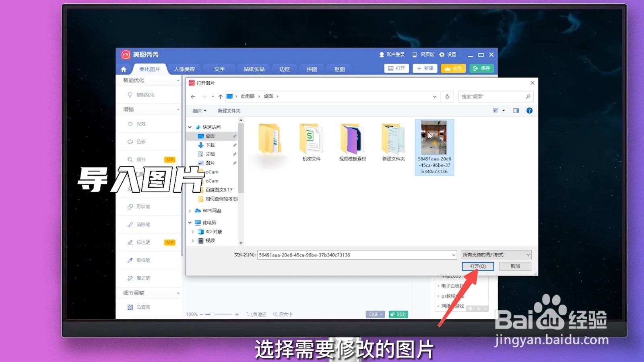Select 消除笔 tool
This screenshot has width=644, height=362.
click(x=139, y=224)
